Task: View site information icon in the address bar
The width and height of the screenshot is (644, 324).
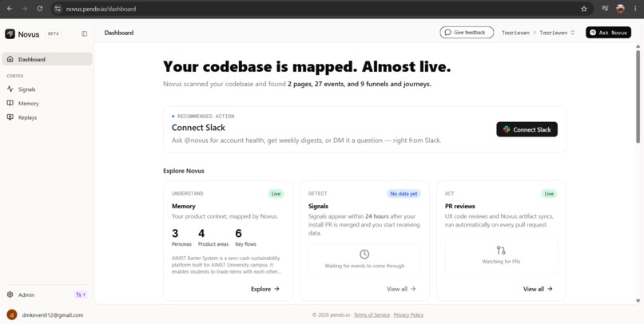Action: pos(58,9)
